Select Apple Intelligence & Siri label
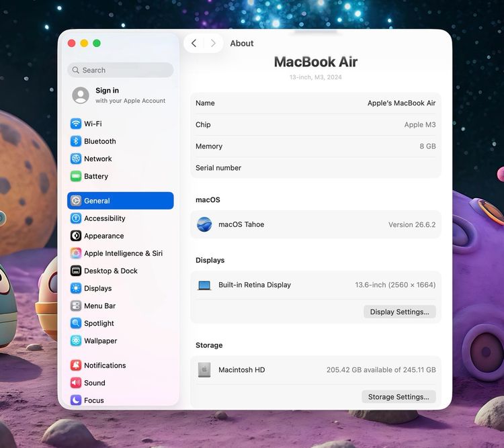This screenshot has height=448, width=504. [124, 253]
